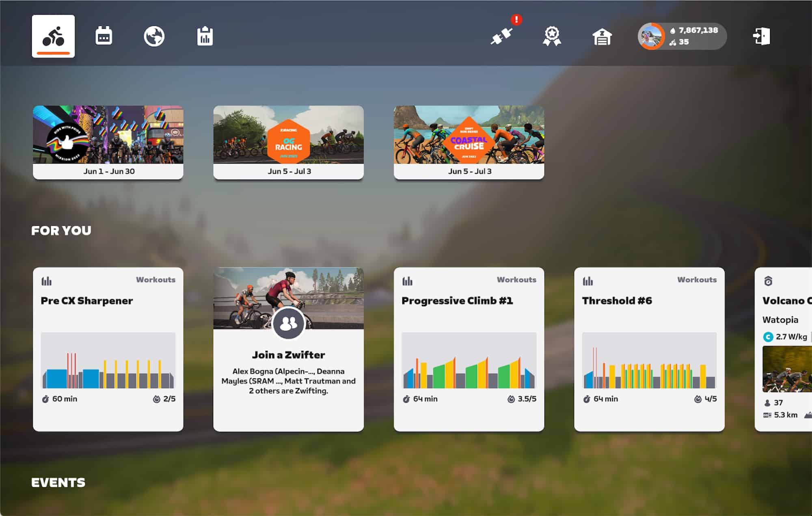Click the list of Zwifting friends text
Viewport: 812px width, 516px height.
click(x=288, y=381)
